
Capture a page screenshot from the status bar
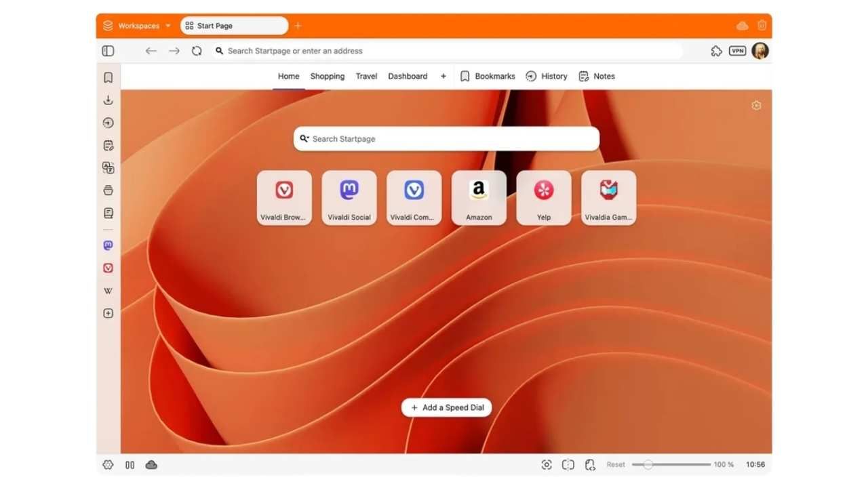547,464
